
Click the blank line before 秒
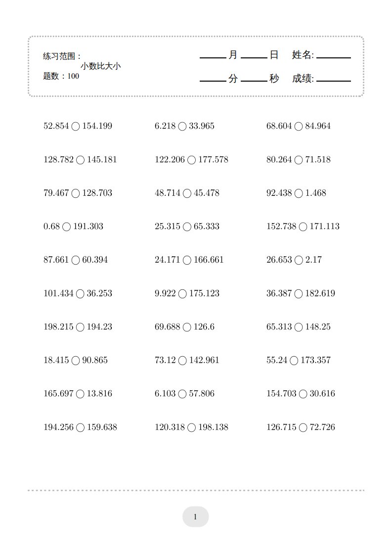(254, 80)
